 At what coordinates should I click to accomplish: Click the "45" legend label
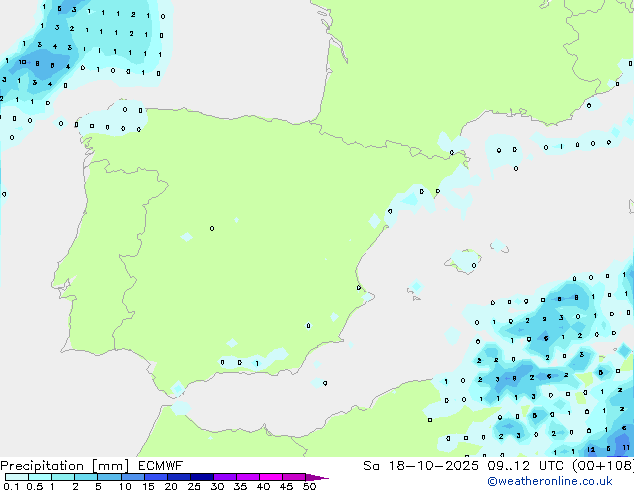(287, 486)
